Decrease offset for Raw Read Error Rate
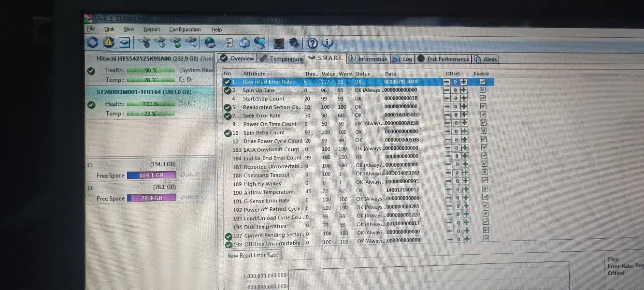This screenshot has height=290, width=644. tap(446, 82)
